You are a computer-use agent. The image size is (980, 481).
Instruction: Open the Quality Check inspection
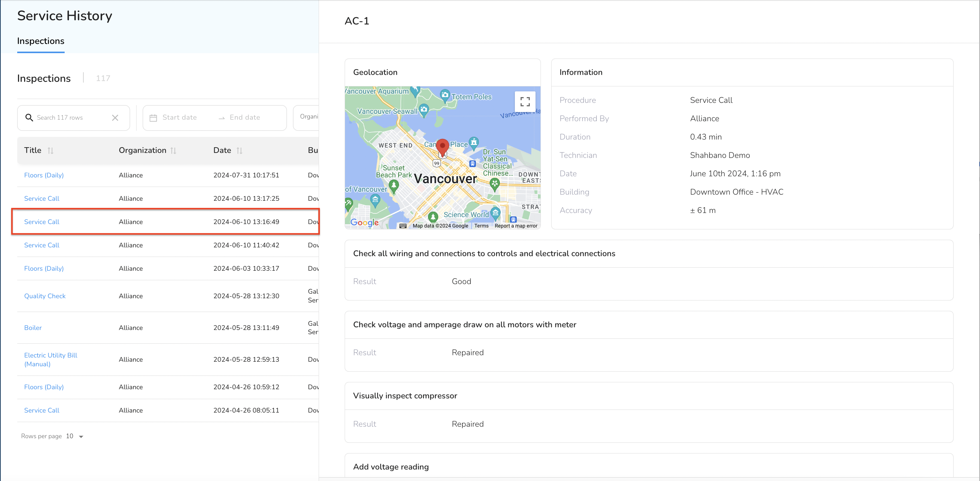(x=45, y=296)
